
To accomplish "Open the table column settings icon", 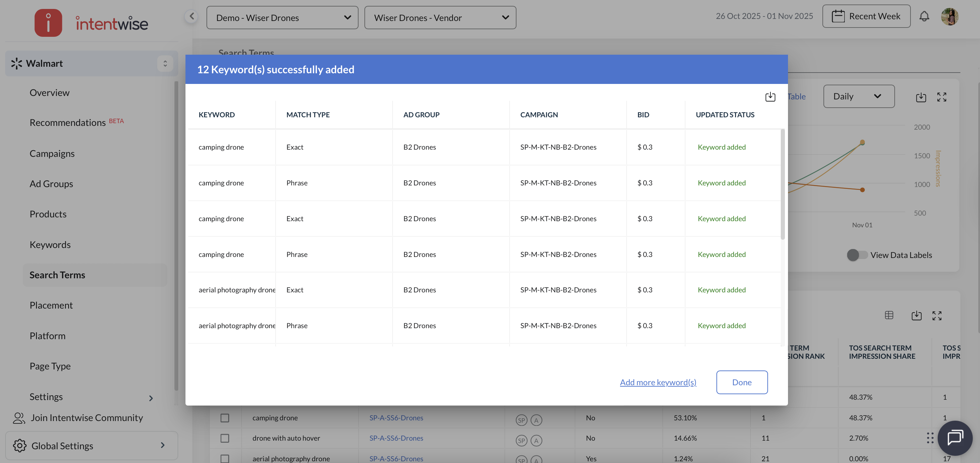I will (889, 315).
